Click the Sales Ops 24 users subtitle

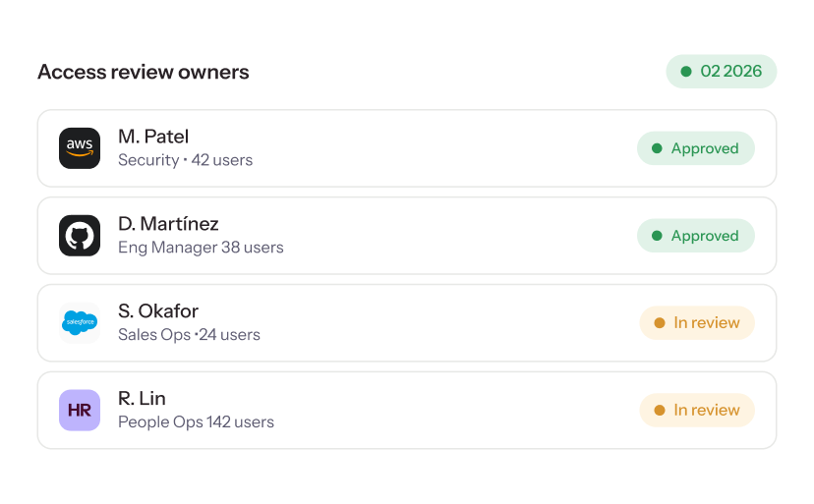point(189,335)
